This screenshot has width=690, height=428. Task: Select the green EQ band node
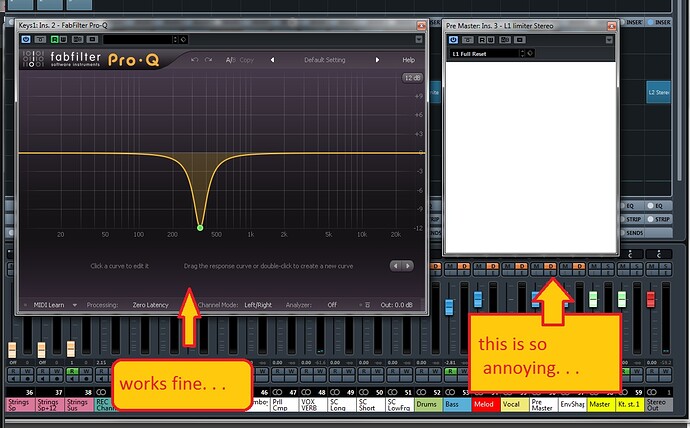pyautogui.click(x=200, y=227)
